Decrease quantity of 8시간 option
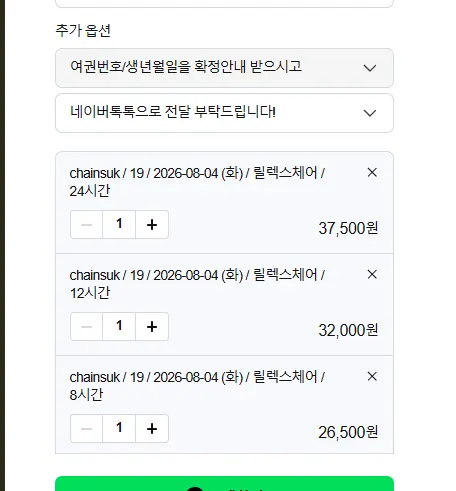Screen dimensions: 456x491 click(x=86, y=428)
